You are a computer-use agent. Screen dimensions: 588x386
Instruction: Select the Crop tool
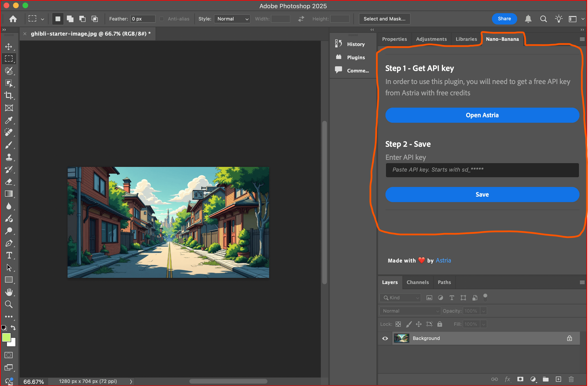click(x=9, y=96)
